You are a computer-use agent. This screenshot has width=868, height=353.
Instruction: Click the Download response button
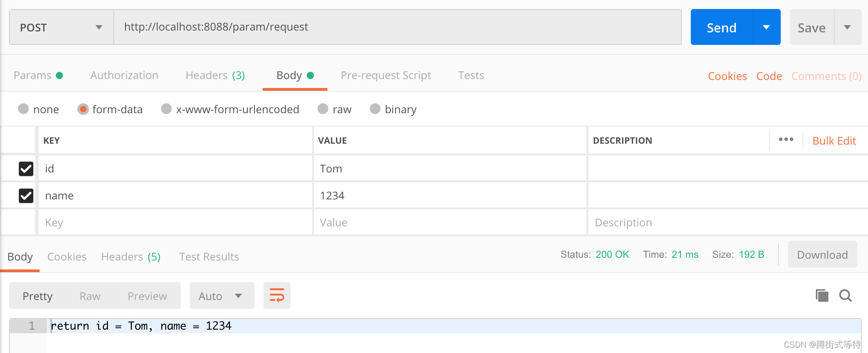coord(822,255)
